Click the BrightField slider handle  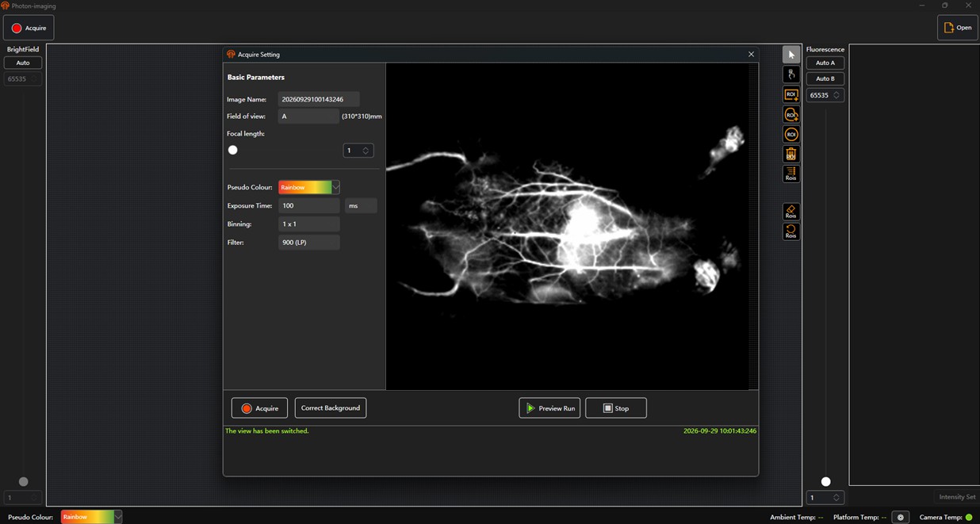(x=24, y=481)
